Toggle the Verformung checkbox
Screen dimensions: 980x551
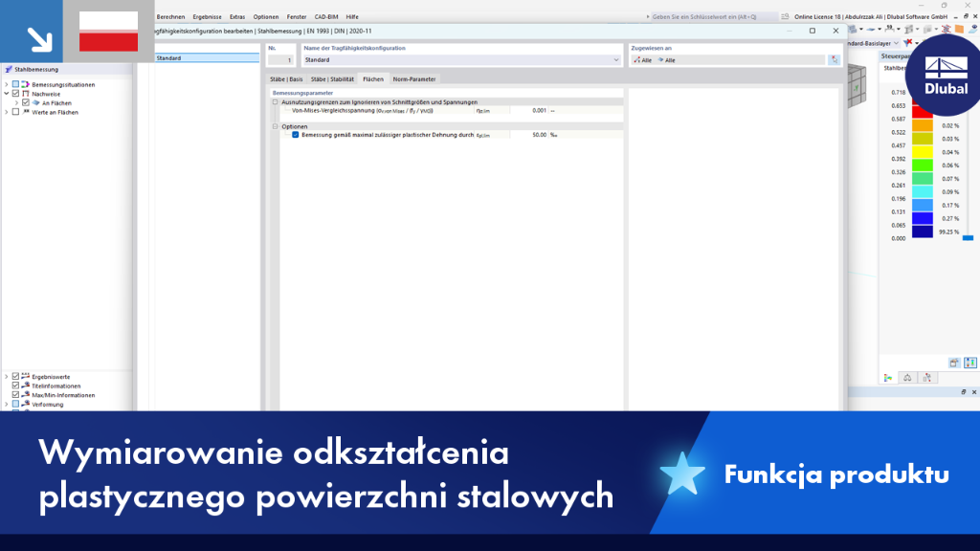pyautogui.click(x=15, y=405)
